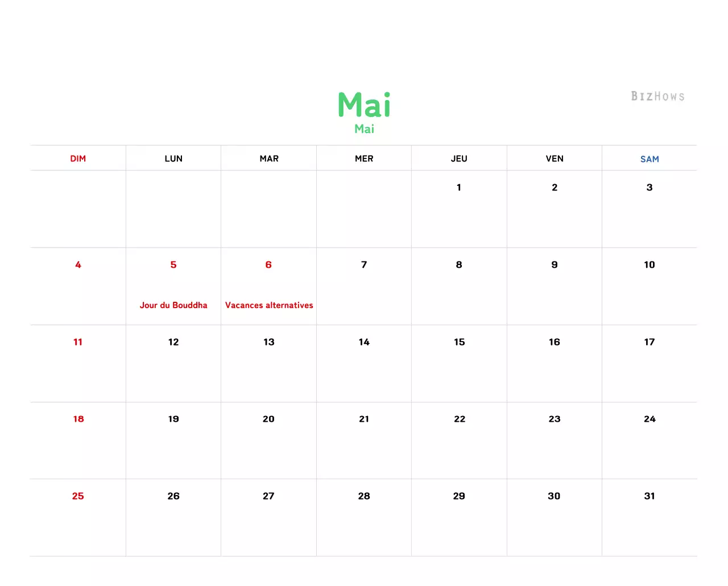Select May 1 in the calendar
Screen dimensions: 728x586
point(459,187)
